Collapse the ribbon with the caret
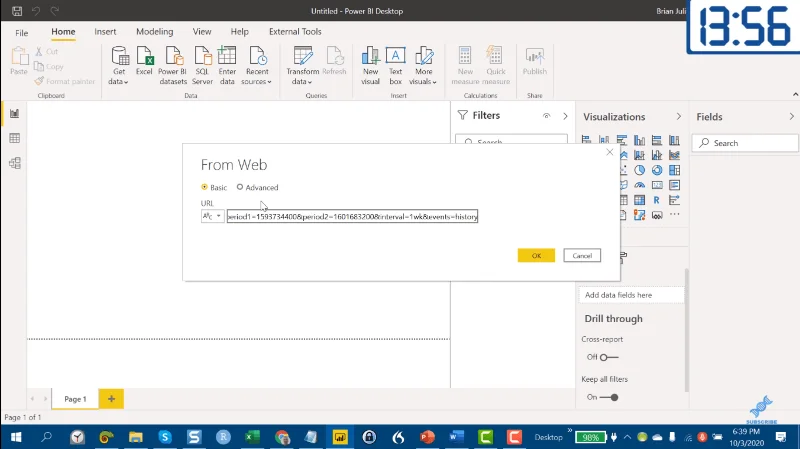 [x=795, y=94]
